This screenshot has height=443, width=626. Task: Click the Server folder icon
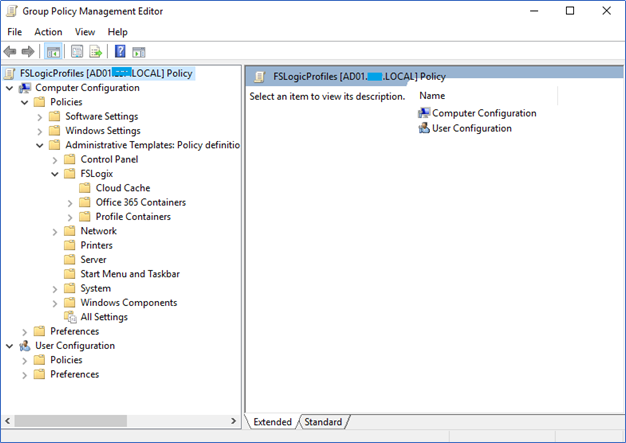69,259
